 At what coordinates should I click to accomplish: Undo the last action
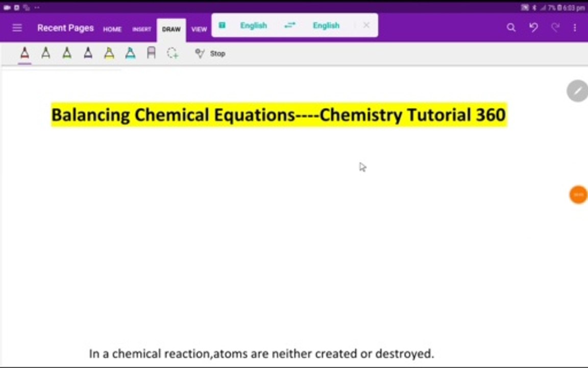tap(533, 28)
